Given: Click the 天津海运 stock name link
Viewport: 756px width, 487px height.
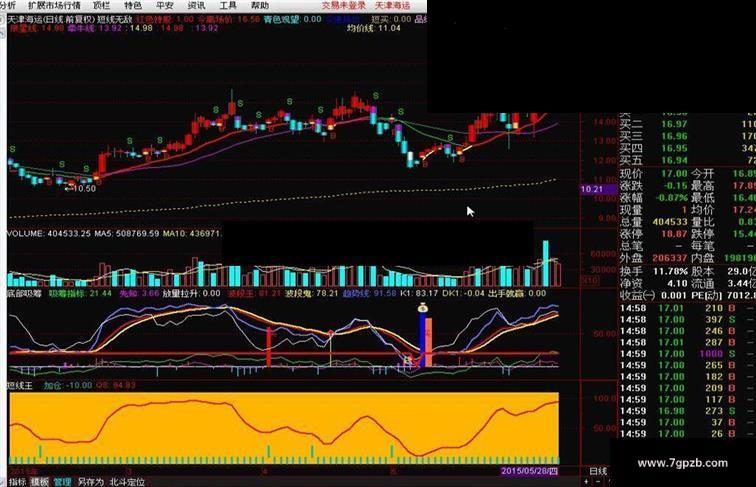Looking at the screenshot, I should coord(392,5).
